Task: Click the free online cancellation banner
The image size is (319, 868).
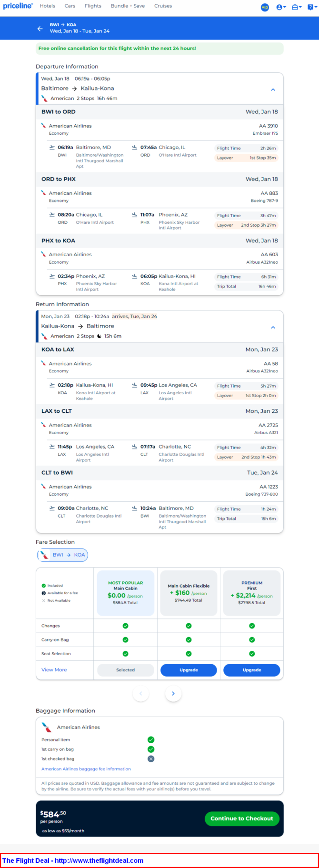Action: (x=159, y=48)
